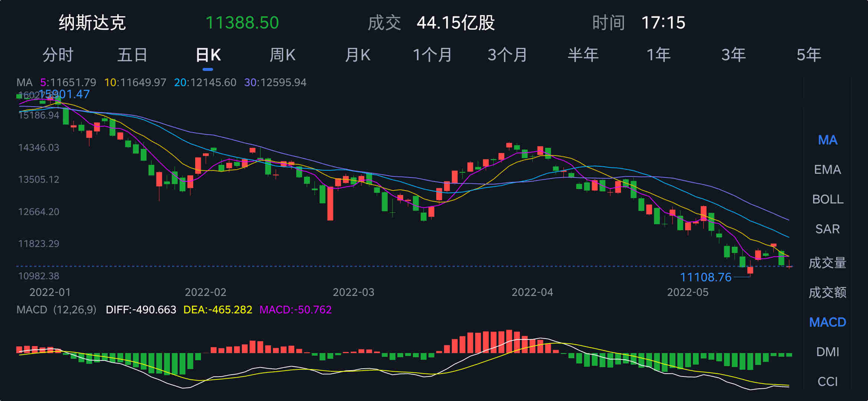
Task: Open the 月K monthly candlestick tab
Action: [x=358, y=55]
